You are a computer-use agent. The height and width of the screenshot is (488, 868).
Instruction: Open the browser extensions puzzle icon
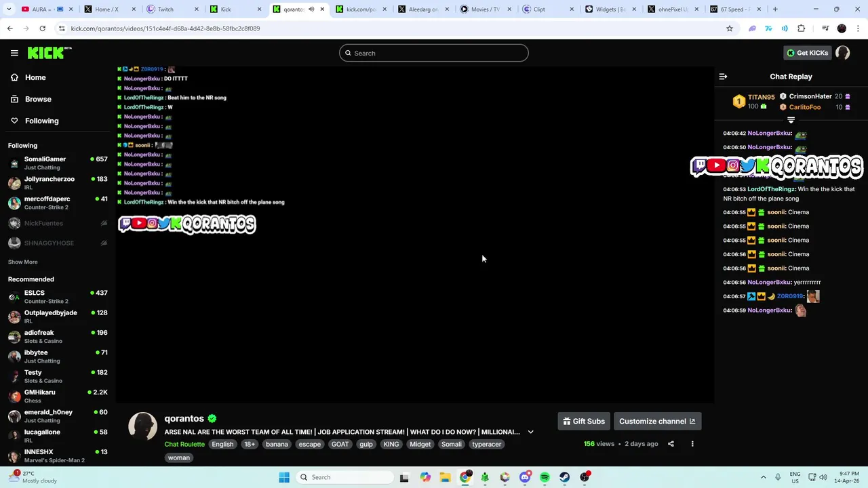(802, 28)
